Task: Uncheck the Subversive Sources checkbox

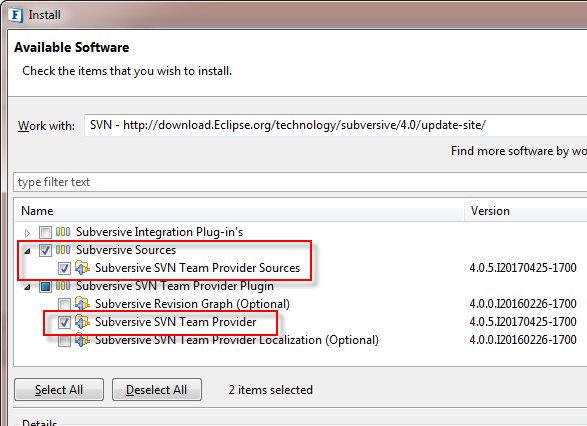Action: [45, 250]
